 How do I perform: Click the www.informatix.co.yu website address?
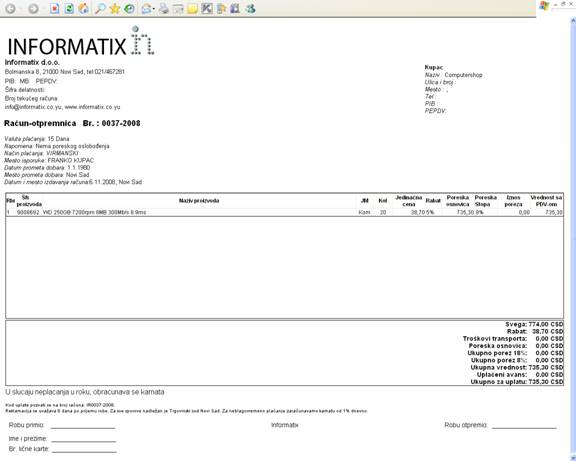click(93, 107)
